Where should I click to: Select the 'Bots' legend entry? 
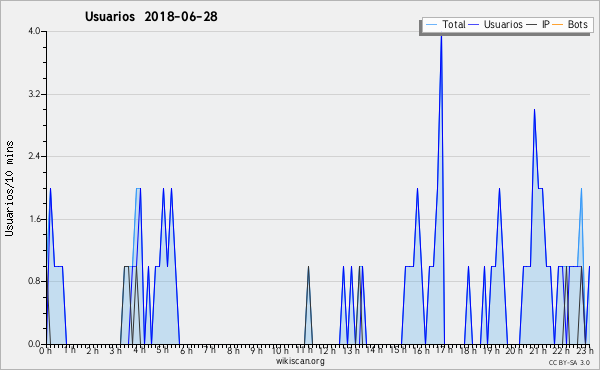(x=577, y=24)
